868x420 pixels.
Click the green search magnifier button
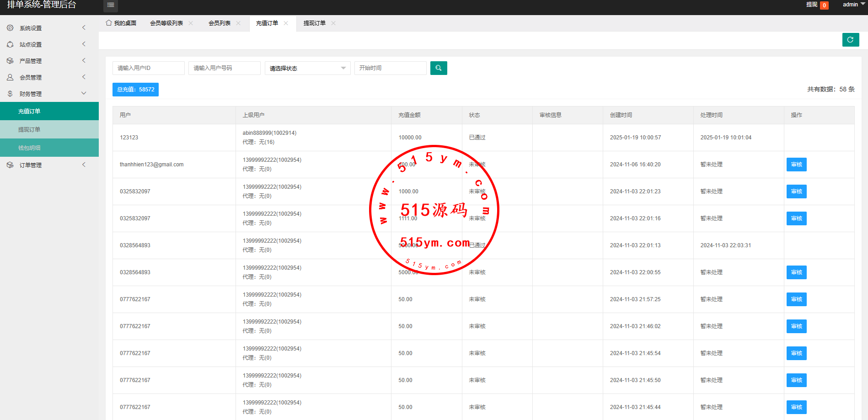438,68
